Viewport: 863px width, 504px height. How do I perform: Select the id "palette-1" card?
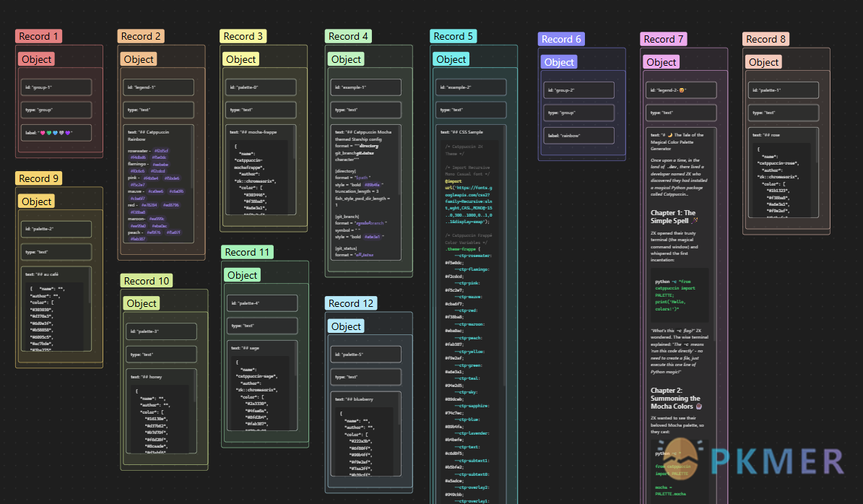(784, 90)
